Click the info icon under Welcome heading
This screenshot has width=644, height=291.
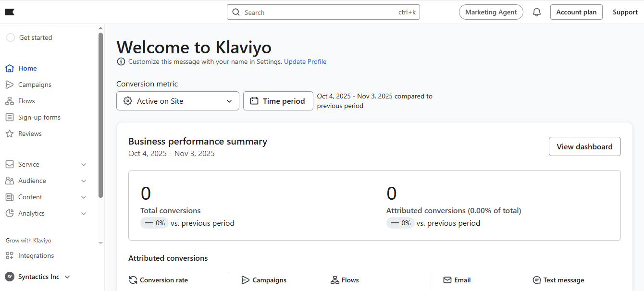[121, 61]
